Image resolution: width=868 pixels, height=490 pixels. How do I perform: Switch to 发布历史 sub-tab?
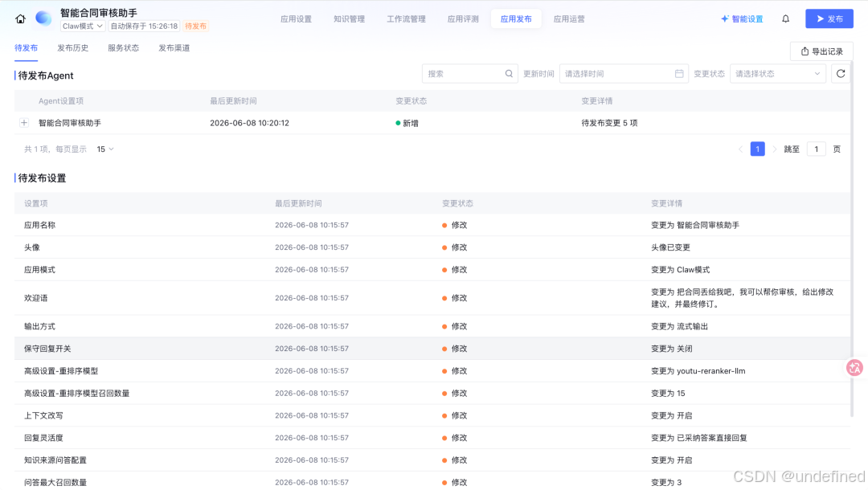pyautogui.click(x=73, y=48)
